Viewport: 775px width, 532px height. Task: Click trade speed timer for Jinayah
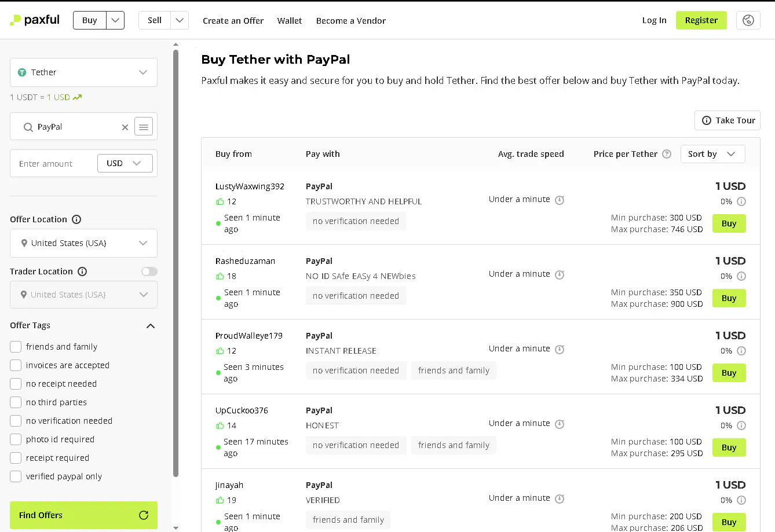pyautogui.click(x=560, y=499)
